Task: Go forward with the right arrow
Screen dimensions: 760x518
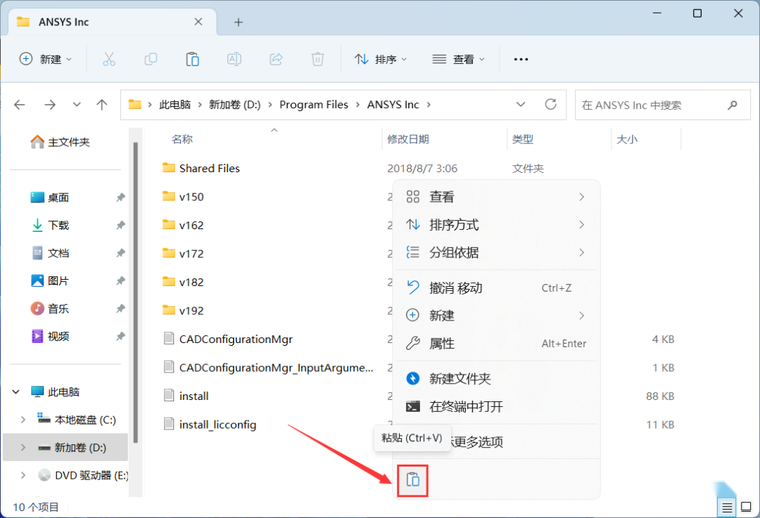Action: [50, 105]
